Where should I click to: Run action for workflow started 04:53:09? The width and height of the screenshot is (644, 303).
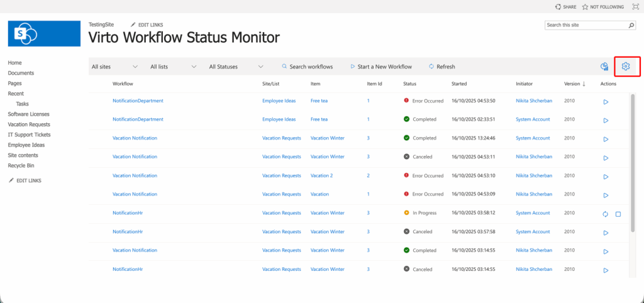[x=606, y=196]
